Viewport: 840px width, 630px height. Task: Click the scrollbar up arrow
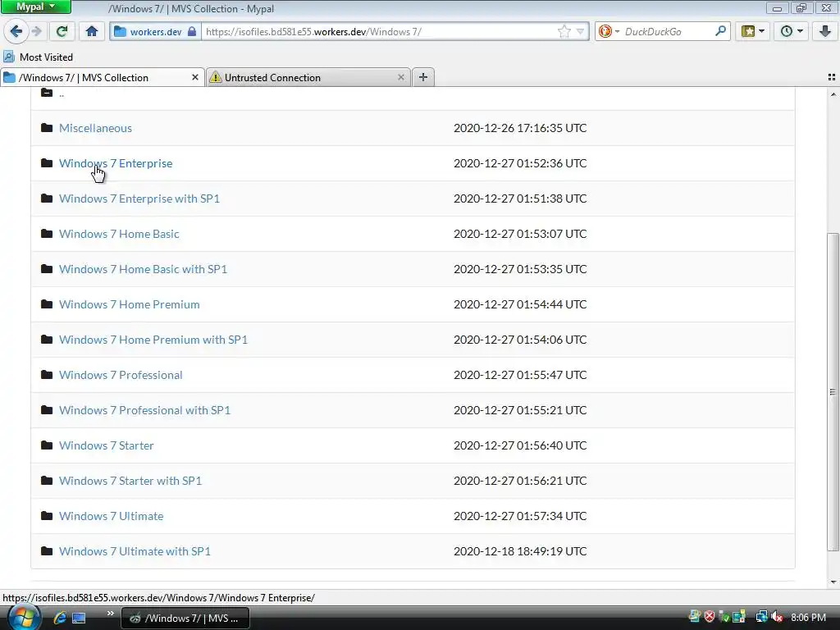pyautogui.click(x=833, y=94)
